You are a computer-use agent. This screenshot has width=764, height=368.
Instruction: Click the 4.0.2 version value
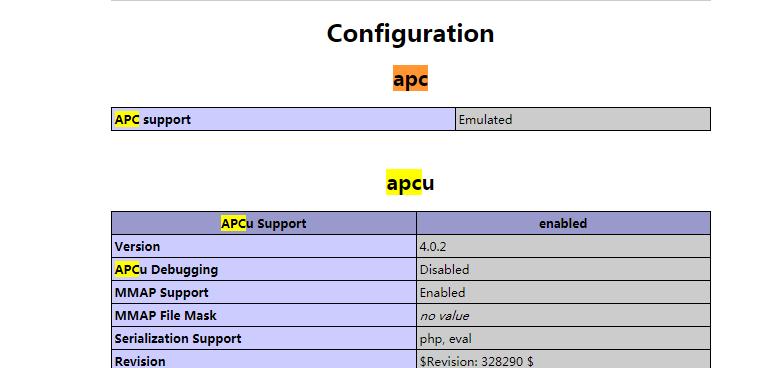pyautogui.click(x=563, y=246)
